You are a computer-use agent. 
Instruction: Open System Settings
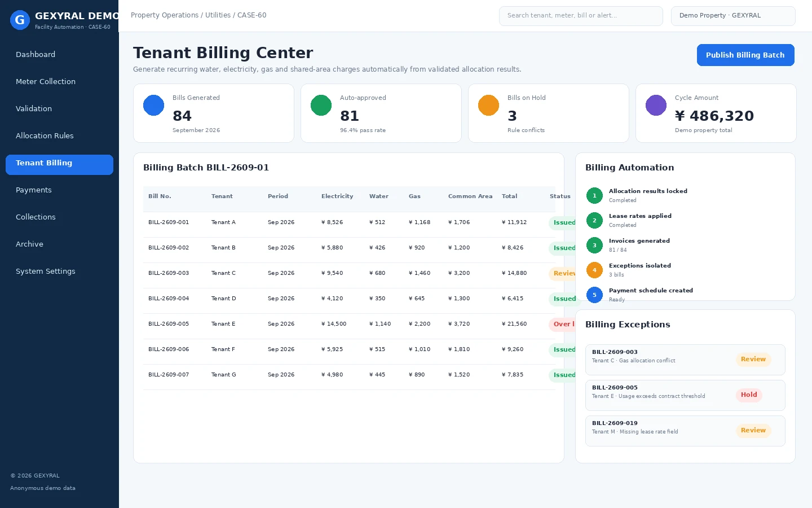[x=59, y=271]
